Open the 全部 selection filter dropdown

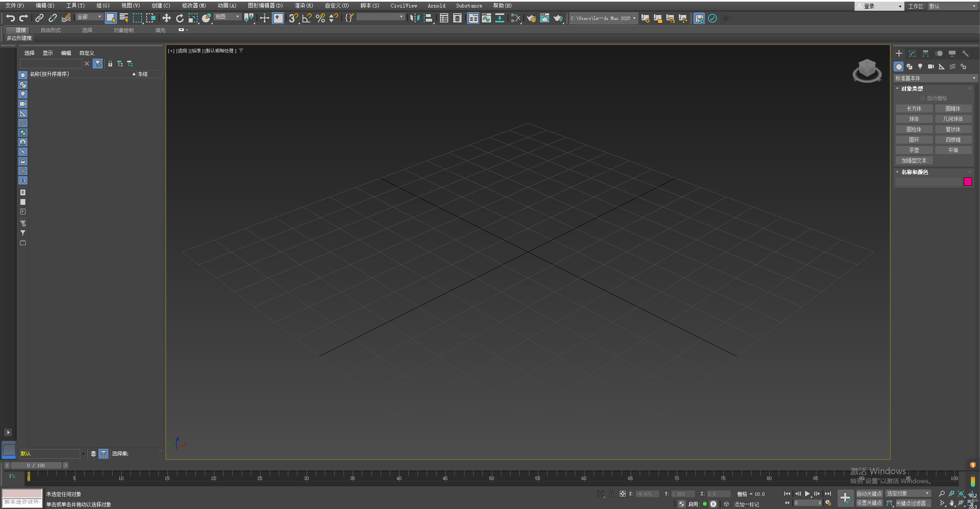89,17
